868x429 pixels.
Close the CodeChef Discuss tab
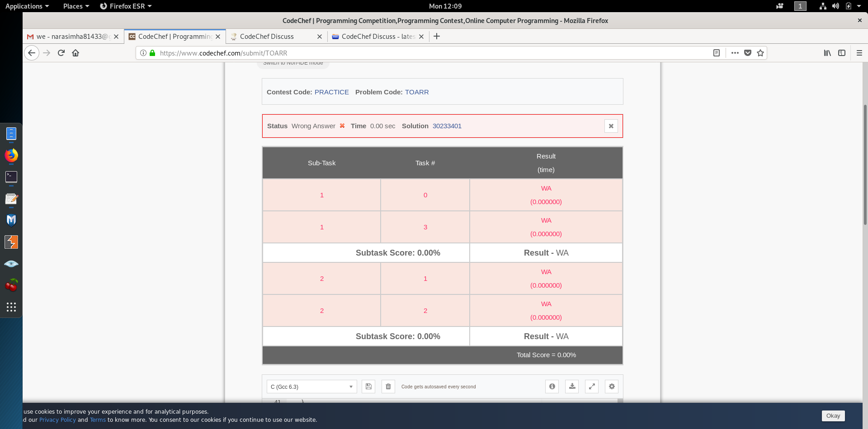(x=320, y=37)
